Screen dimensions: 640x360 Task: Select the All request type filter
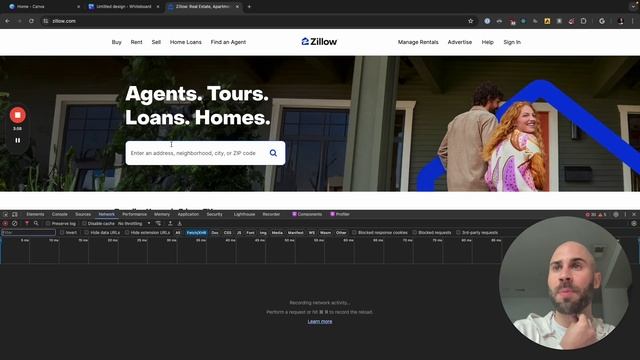point(178,233)
